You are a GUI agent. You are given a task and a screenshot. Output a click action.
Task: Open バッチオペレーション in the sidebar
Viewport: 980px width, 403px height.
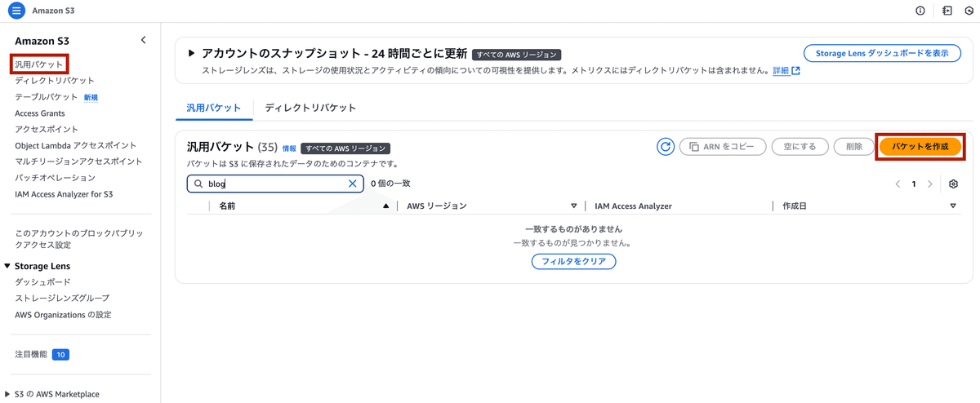55,178
